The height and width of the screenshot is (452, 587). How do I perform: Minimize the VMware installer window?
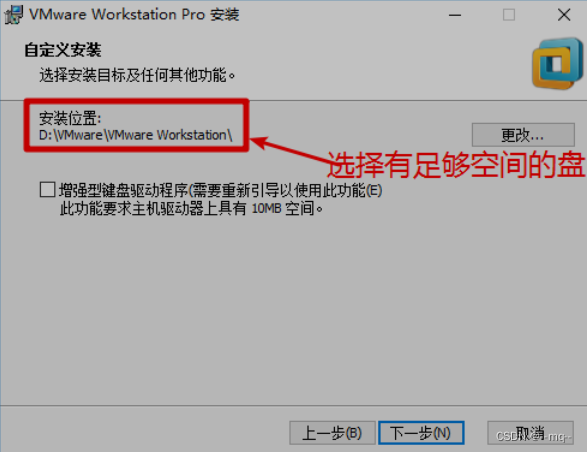pos(455,15)
